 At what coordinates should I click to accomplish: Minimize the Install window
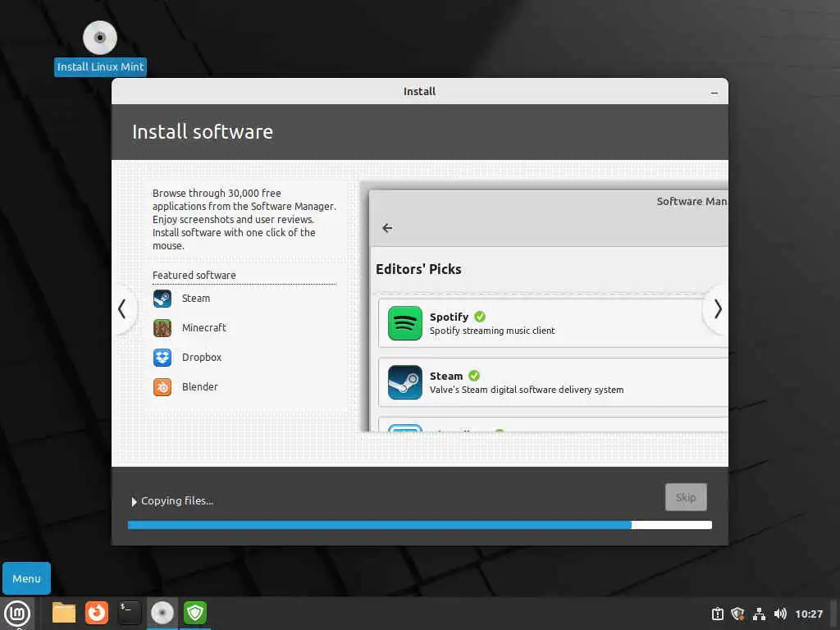point(714,93)
